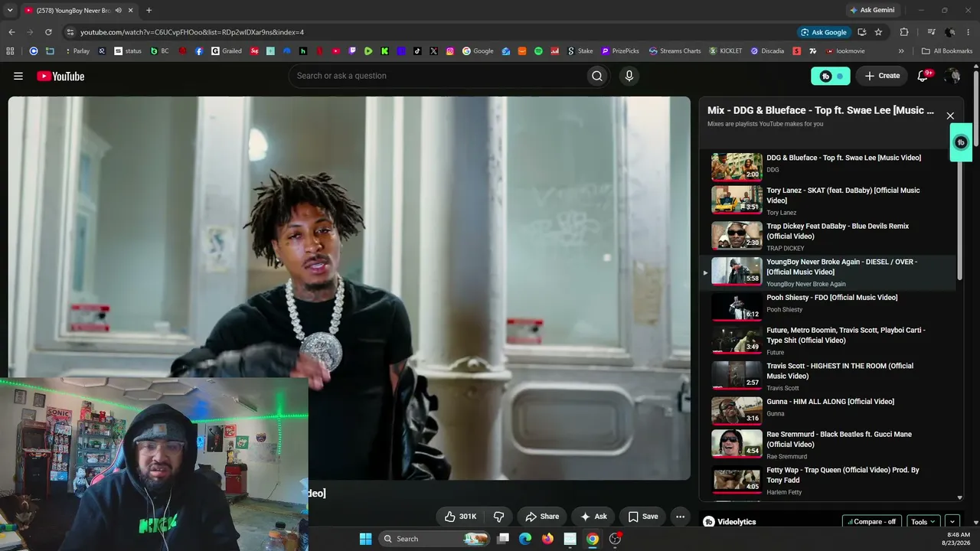Play Trap Dickey Blue Devils Remix video

(x=829, y=237)
